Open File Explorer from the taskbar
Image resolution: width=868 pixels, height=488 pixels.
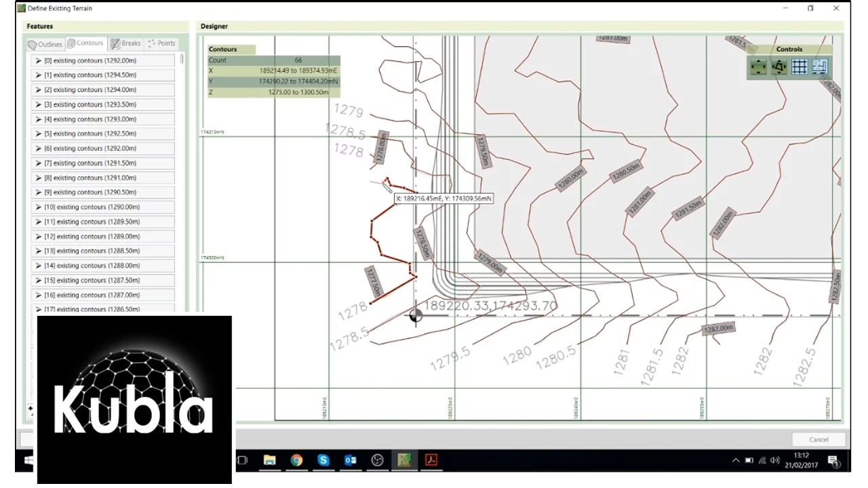[x=269, y=460]
